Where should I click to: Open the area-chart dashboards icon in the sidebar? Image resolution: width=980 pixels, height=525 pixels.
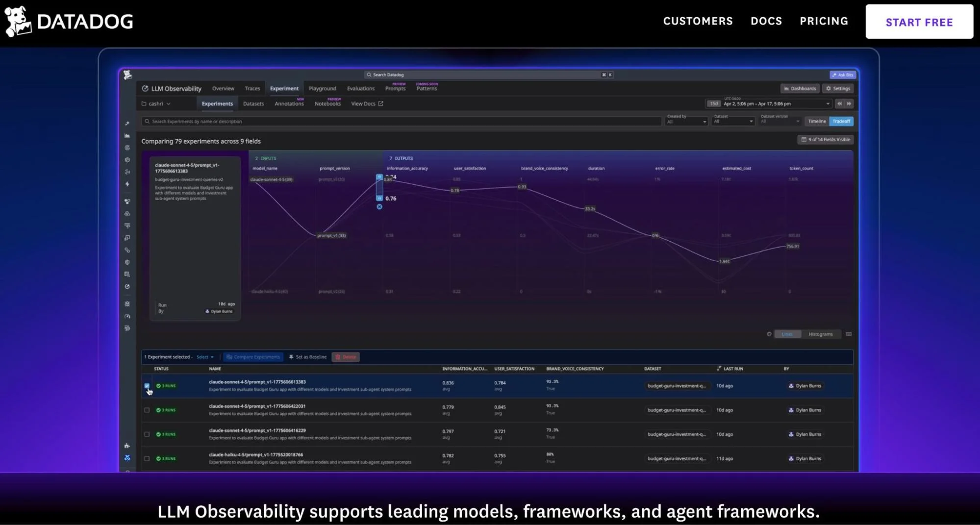[x=127, y=136]
